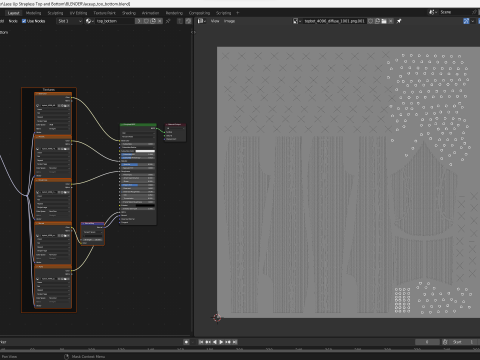The width and height of the screenshot is (480, 360).
Task: Unlink the top_bottom material with X
Action: 160,21
